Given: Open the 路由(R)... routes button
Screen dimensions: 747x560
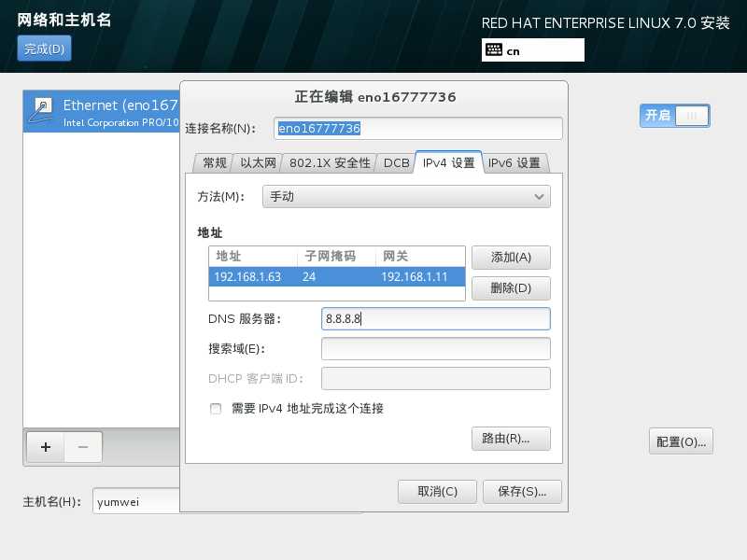Looking at the screenshot, I should 511,439.
